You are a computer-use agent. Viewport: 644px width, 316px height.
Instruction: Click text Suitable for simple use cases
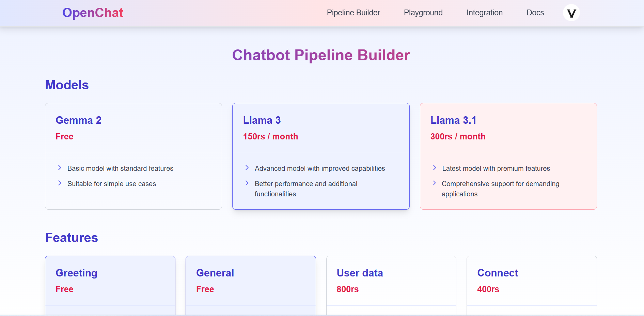[112, 184]
